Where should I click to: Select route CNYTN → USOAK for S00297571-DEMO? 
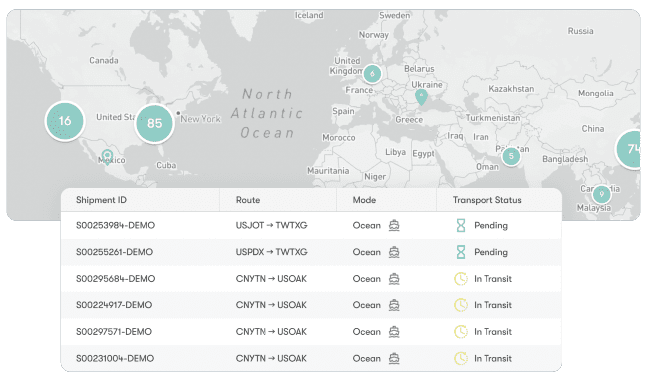pyautogui.click(x=271, y=332)
